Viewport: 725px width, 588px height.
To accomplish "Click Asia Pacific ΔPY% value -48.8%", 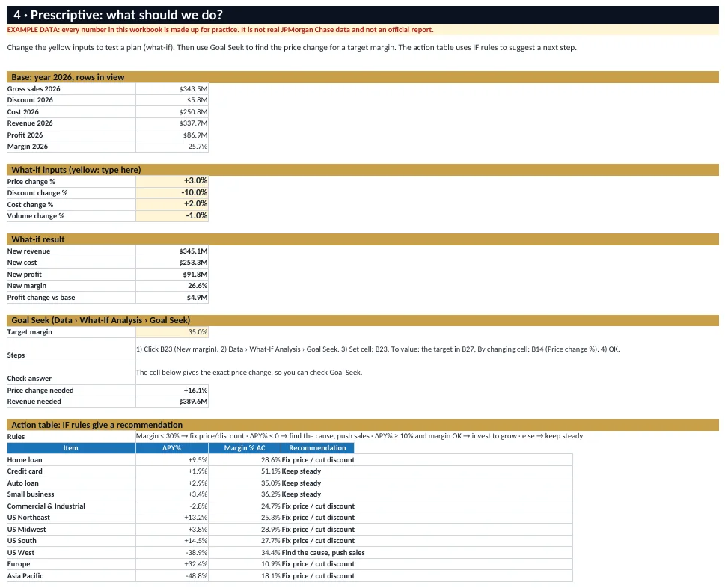I will click(172, 576).
